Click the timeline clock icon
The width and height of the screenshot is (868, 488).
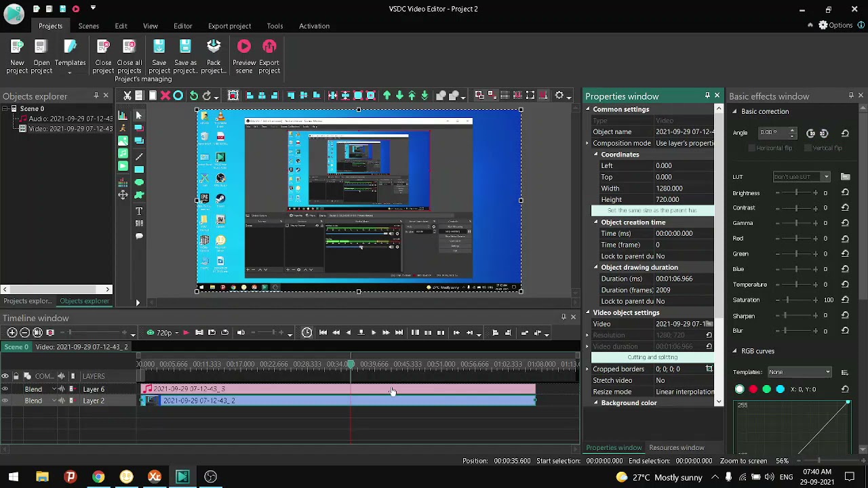point(307,332)
